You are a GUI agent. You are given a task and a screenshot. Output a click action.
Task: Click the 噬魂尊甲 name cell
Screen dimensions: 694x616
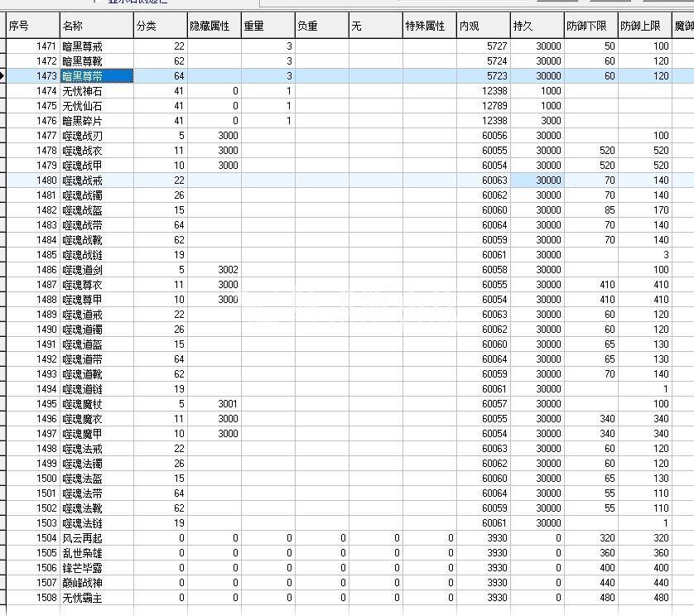pos(97,300)
